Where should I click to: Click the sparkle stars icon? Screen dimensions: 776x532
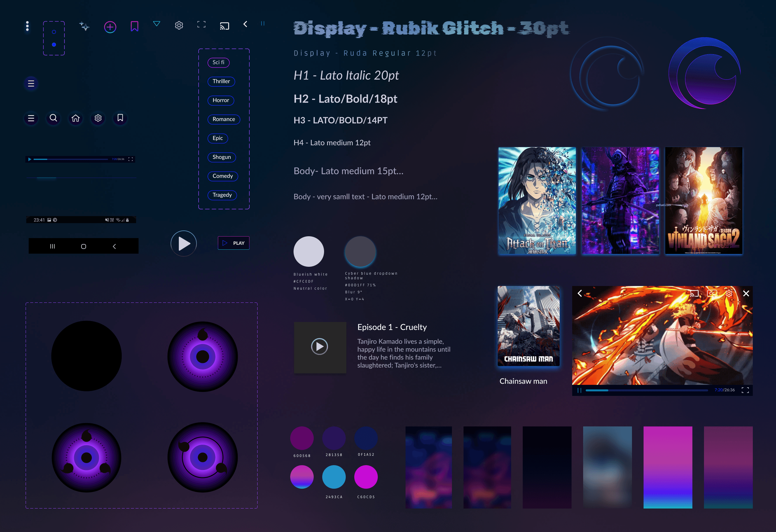84,26
